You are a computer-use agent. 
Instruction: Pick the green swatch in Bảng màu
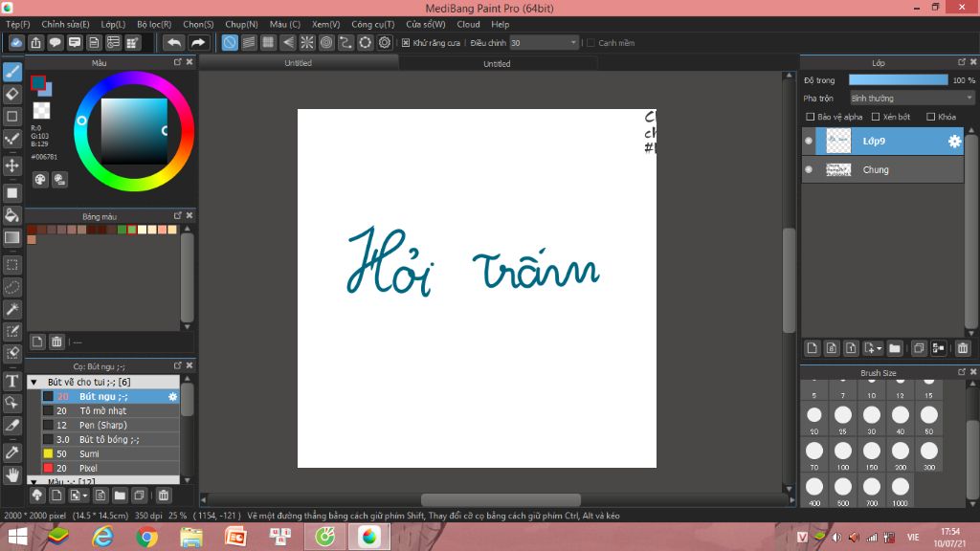[122, 230]
